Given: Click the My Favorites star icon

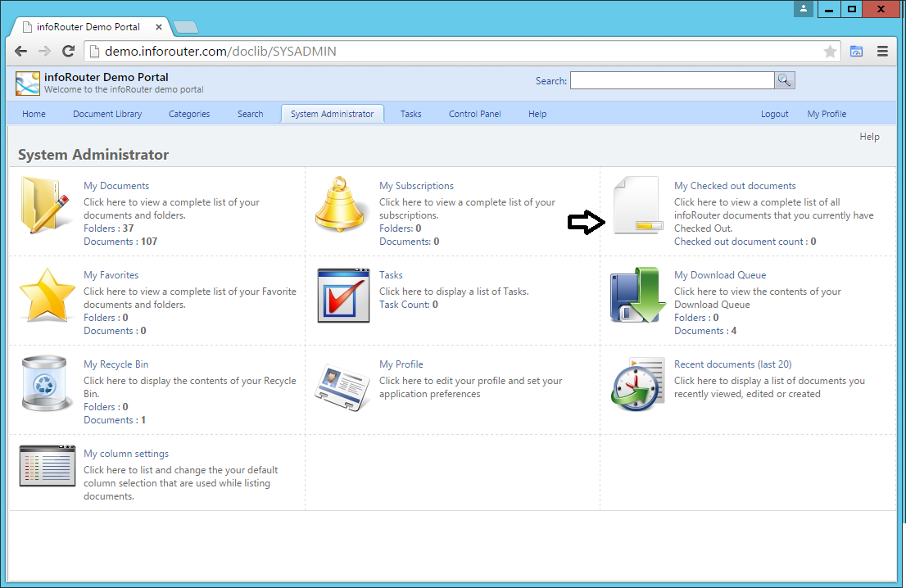Looking at the screenshot, I should (x=47, y=295).
